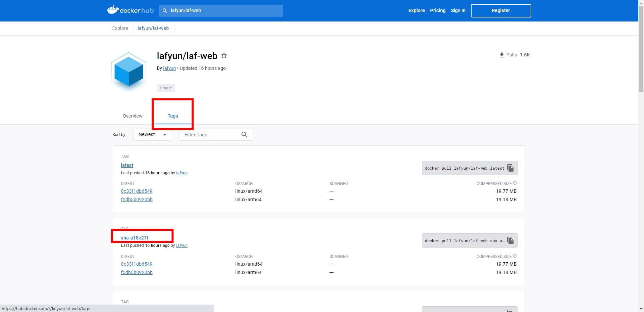This screenshot has height=312, width=644.
Task: Click the Register button
Action: point(501,11)
